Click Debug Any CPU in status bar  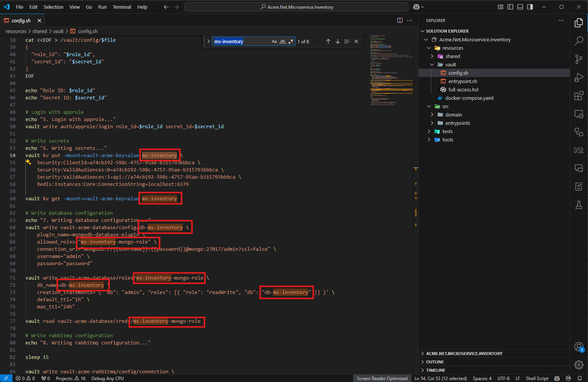[108, 378]
